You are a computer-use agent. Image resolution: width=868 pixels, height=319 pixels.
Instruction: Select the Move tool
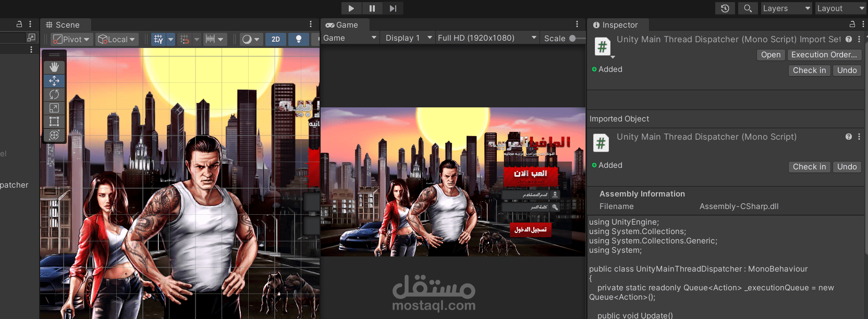coord(54,81)
